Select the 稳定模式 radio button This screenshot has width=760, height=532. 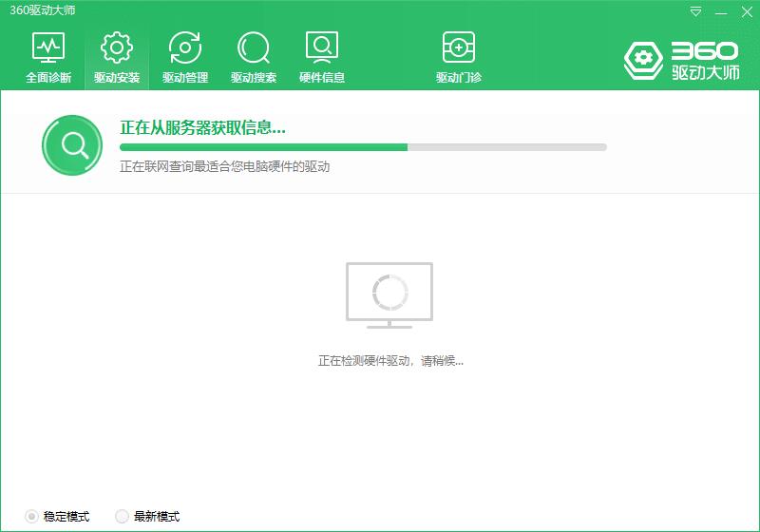pyautogui.click(x=31, y=517)
